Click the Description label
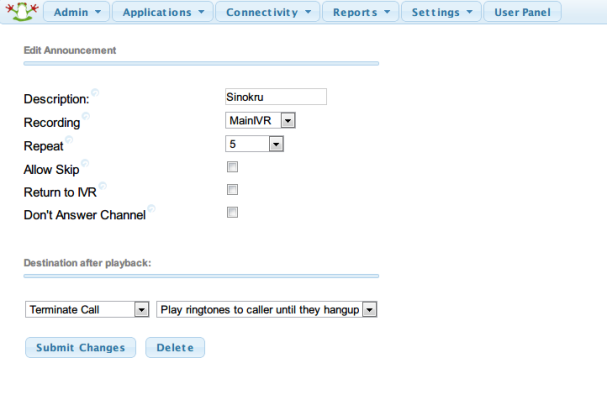607x400 pixels. [x=57, y=99]
